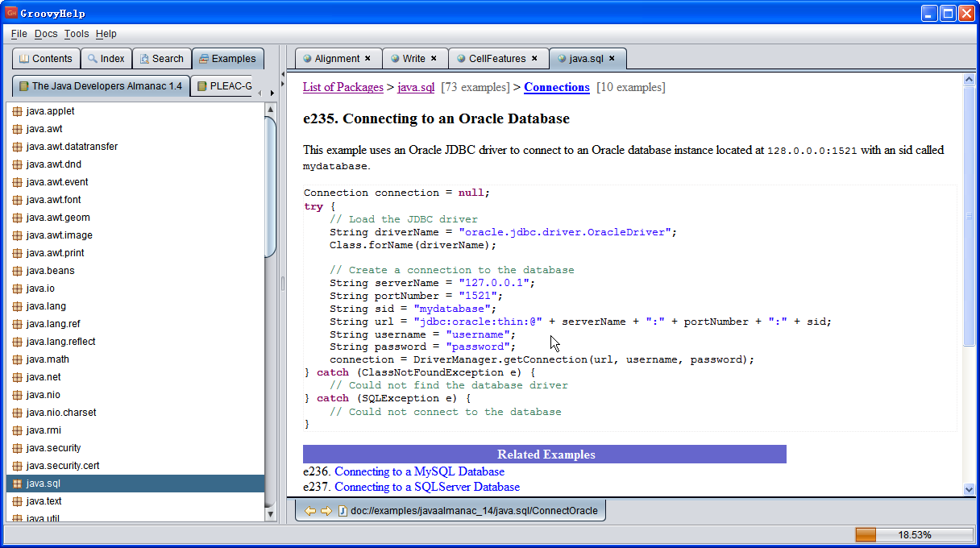The image size is (980, 548).
Task: Open the List of Packages link
Action: (343, 87)
